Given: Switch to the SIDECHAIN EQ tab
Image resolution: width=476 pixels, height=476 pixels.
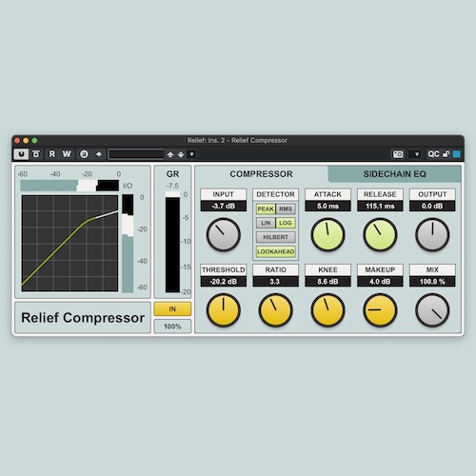Looking at the screenshot, I should point(395,174).
